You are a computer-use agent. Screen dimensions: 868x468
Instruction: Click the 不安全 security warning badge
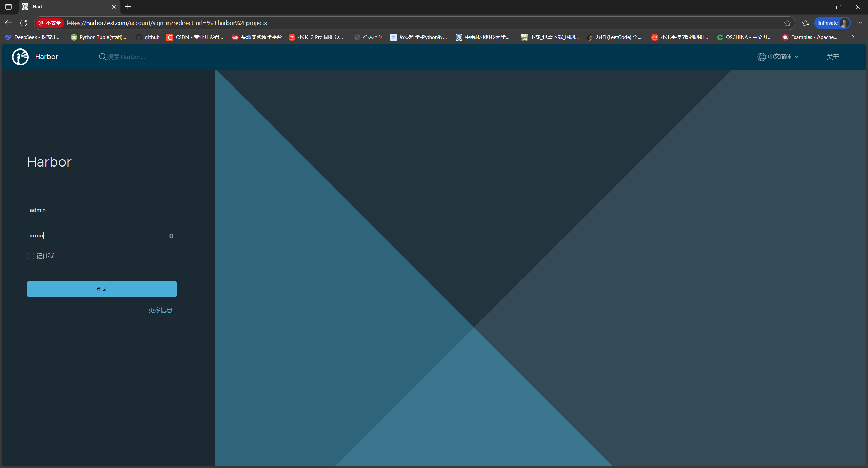click(50, 23)
